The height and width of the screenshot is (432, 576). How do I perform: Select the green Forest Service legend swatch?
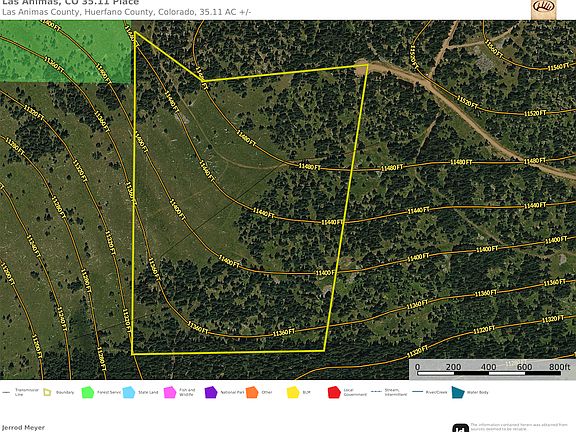tap(88, 392)
